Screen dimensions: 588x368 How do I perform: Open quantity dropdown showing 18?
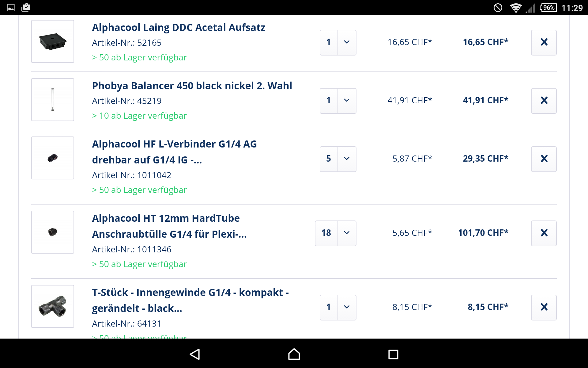tap(335, 233)
